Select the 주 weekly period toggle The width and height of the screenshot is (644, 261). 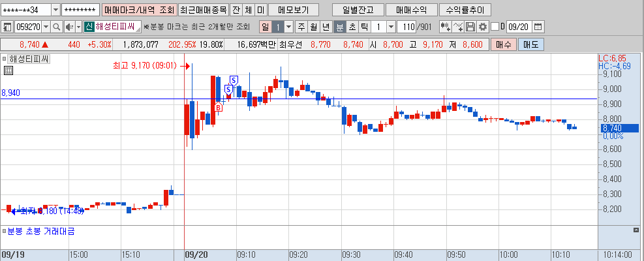[x=301, y=27]
